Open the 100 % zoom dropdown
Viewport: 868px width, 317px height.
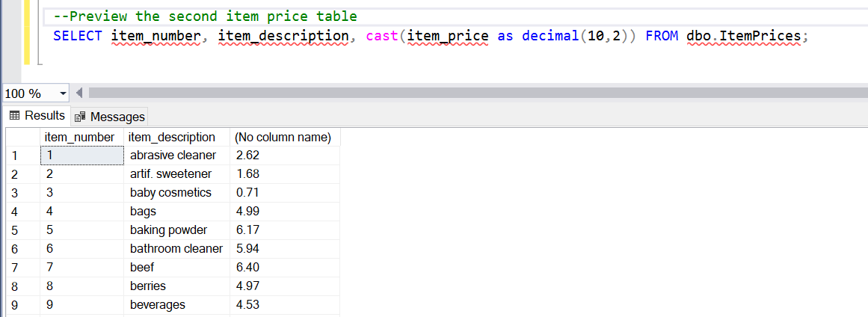click(x=63, y=93)
